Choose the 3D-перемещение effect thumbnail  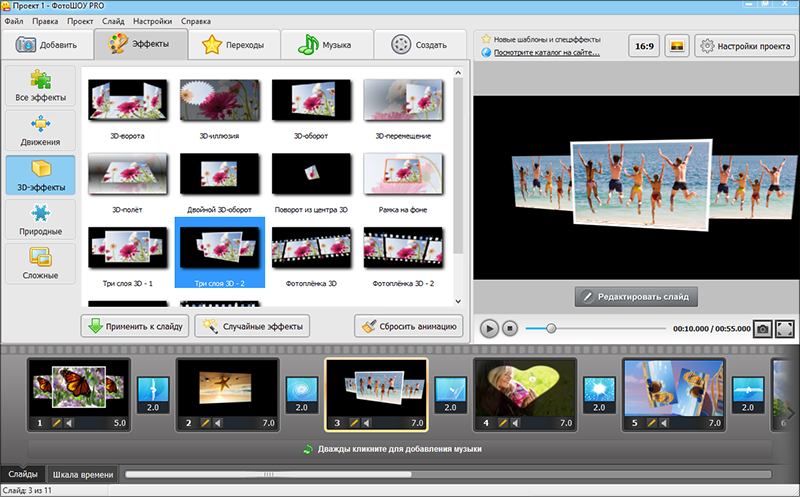point(403,100)
